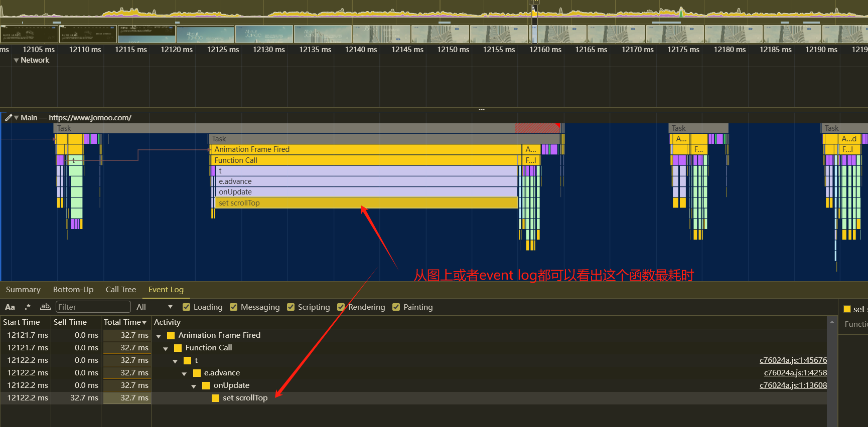Select the Event Log tab

point(166,290)
